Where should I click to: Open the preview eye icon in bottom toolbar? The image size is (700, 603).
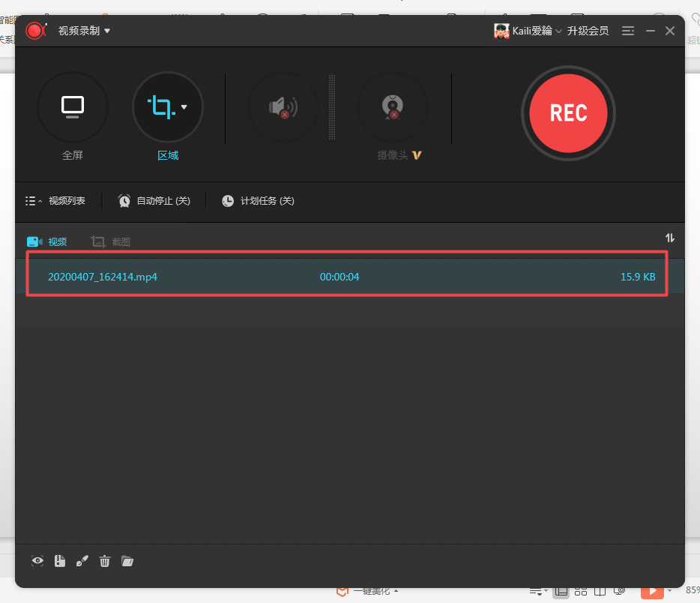tap(37, 561)
